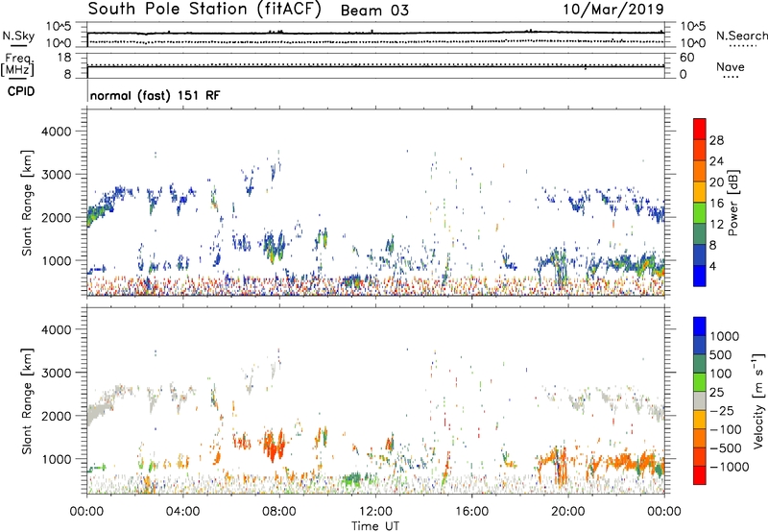This screenshot has height=532, width=768.
Task: Click the "−500" label on Velocity color bar
Action: 726,448
